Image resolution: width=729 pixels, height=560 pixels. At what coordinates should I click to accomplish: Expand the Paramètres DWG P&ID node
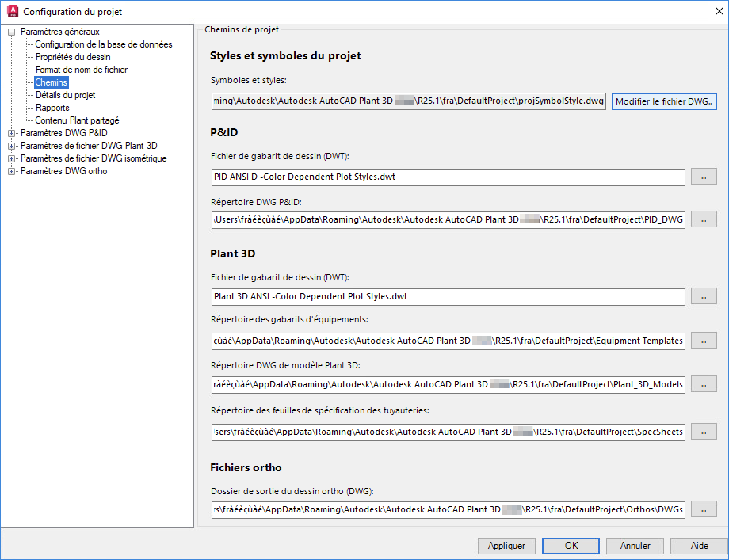(12, 133)
